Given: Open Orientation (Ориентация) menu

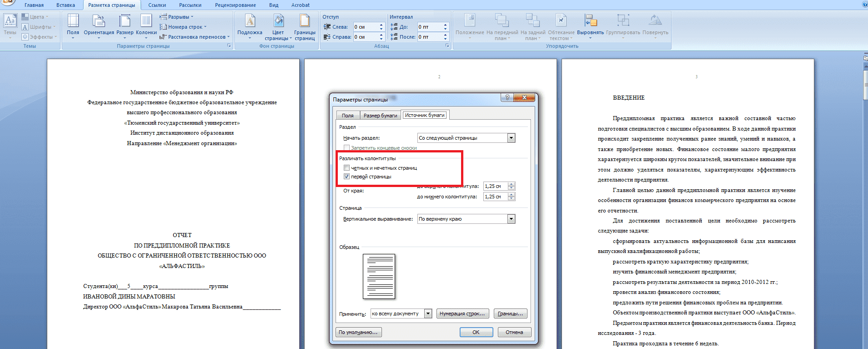Looking at the screenshot, I should (x=99, y=26).
